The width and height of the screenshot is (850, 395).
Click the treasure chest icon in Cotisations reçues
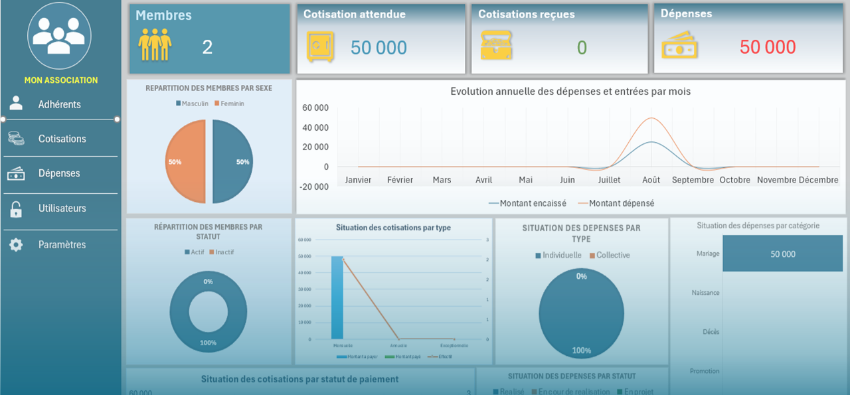coord(496,44)
